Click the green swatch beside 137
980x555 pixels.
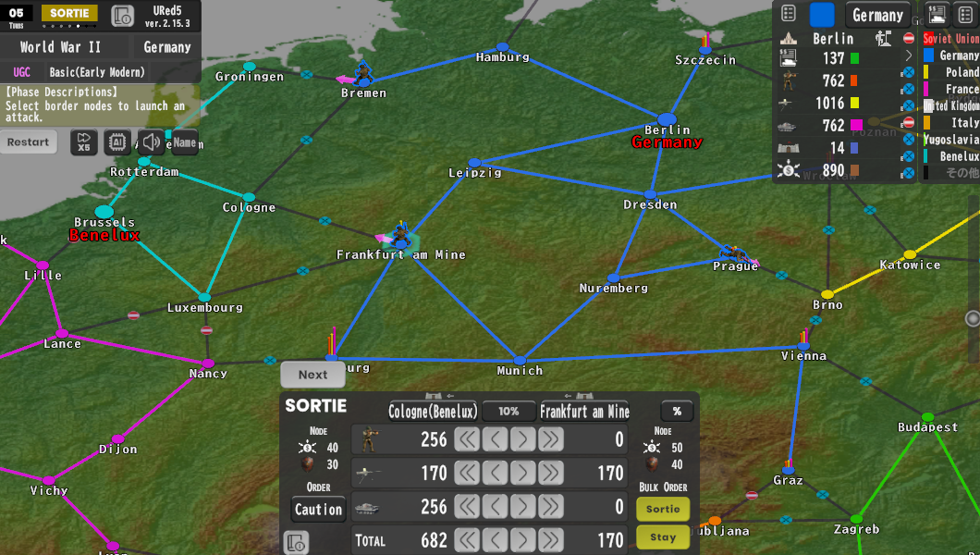tap(854, 59)
